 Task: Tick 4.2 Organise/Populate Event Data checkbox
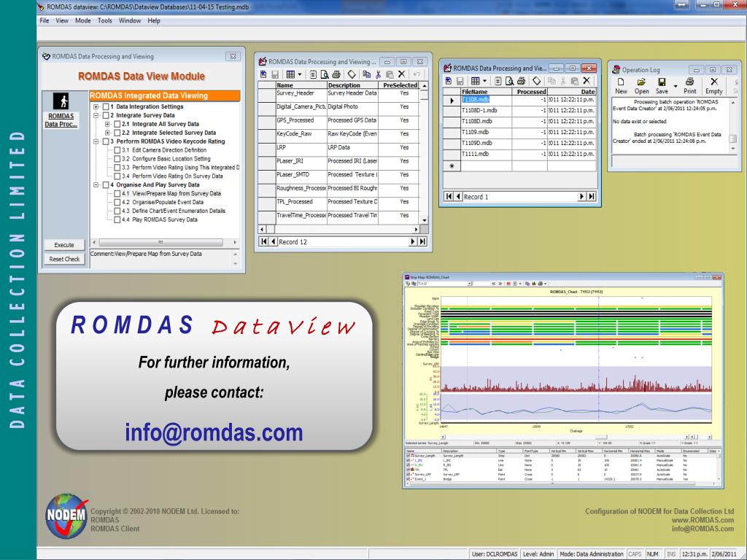117,202
